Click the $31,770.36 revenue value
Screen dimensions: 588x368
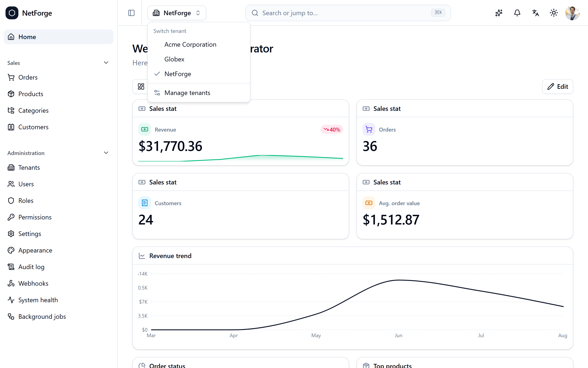click(170, 146)
